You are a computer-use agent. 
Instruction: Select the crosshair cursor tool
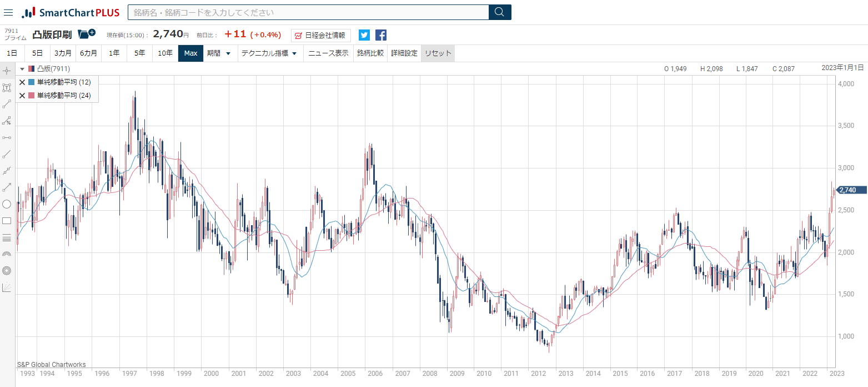pyautogui.click(x=7, y=71)
